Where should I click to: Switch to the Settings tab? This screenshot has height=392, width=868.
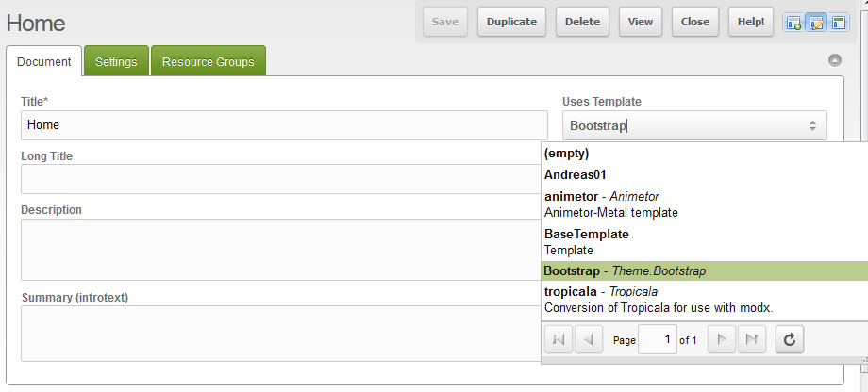pyautogui.click(x=116, y=62)
